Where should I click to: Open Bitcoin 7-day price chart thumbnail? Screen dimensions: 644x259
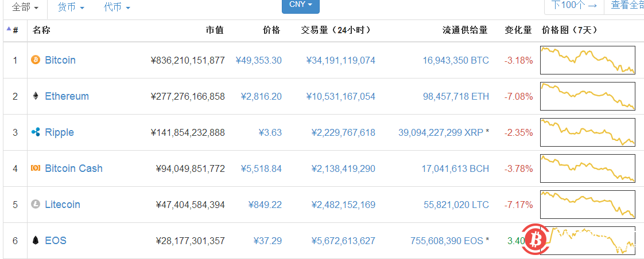(588, 60)
